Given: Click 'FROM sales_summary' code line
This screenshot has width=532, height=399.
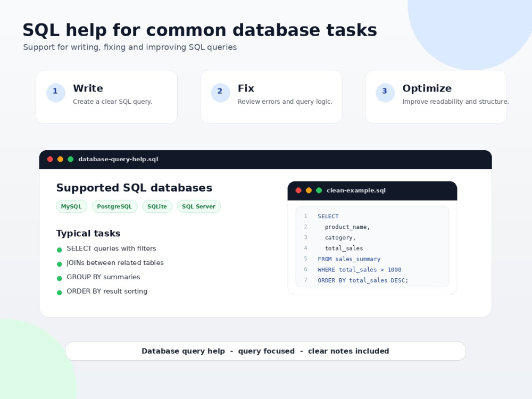Looking at the screenshot, I should (x=349, y=259).
